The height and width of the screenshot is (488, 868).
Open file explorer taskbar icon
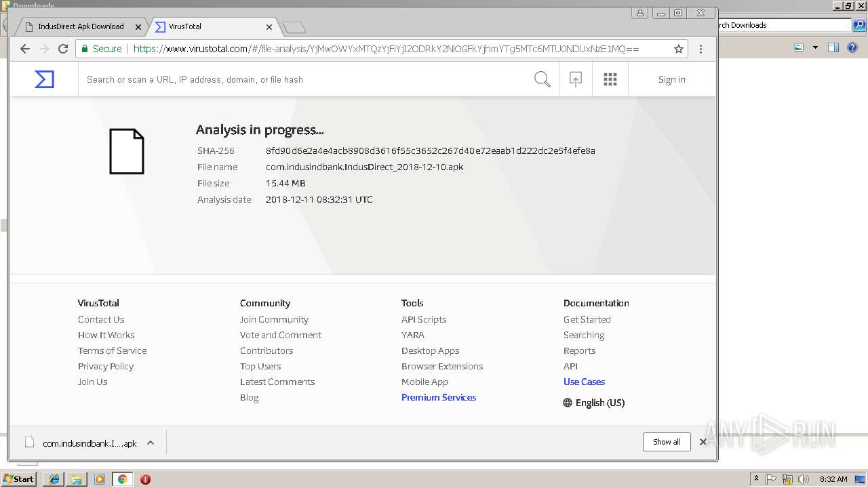[x=77, y=479]
